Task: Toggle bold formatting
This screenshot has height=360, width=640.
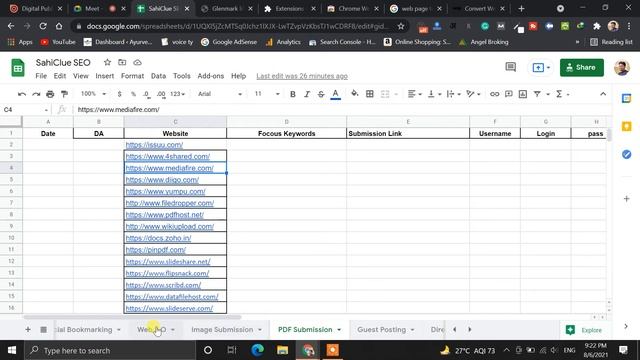Action: pos(293,94)
